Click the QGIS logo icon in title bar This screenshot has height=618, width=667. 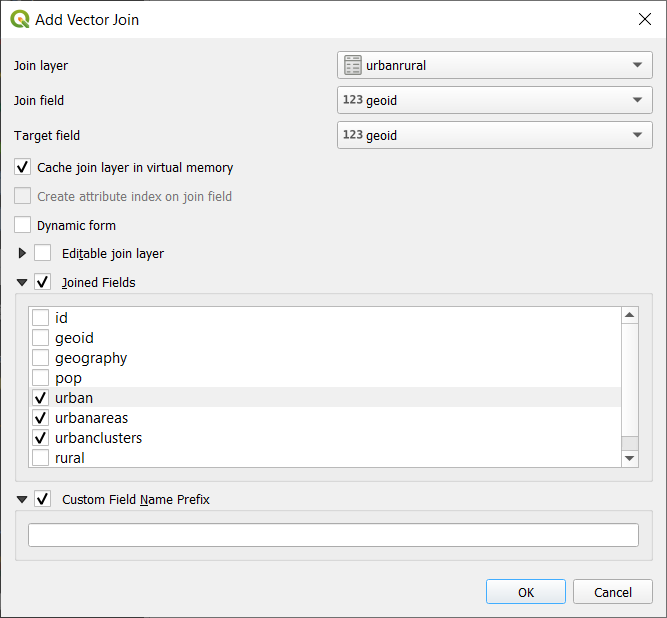pyautogui.click(x=20, y=20)
